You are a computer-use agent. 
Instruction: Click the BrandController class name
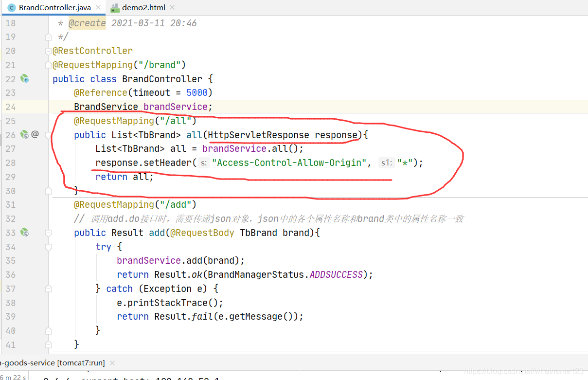click(x=162, y=79)
